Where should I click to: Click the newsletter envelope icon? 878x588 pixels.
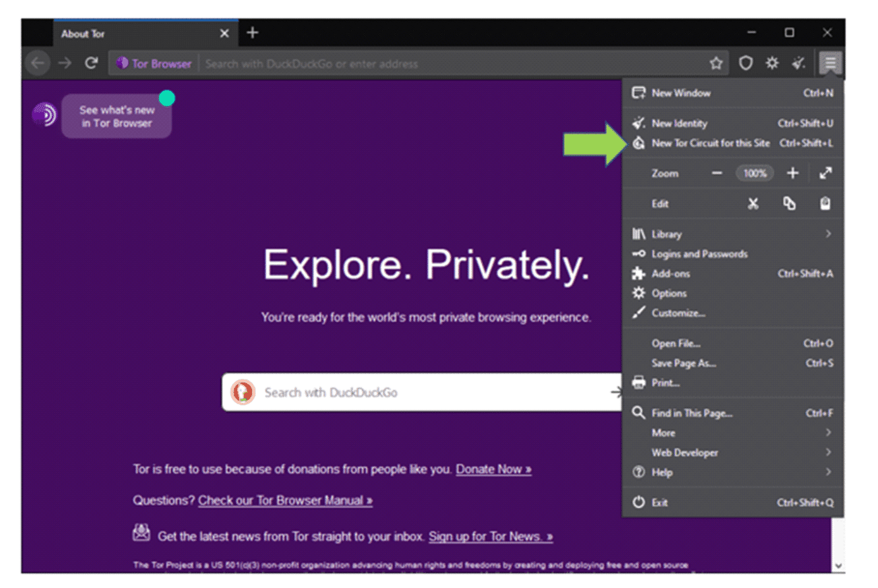click(x=142, y=532)
